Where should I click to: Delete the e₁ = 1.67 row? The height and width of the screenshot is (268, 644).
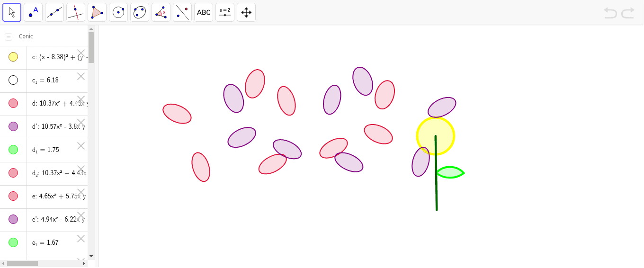coord(81,239)
